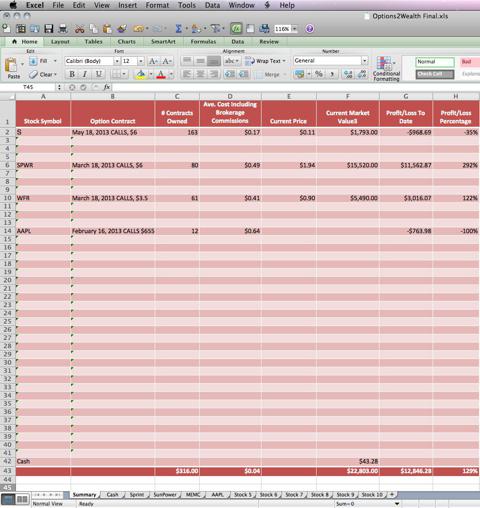Increase font size with larger A button
This screenshot has height=508, width=480.
(x=153, y=61)
